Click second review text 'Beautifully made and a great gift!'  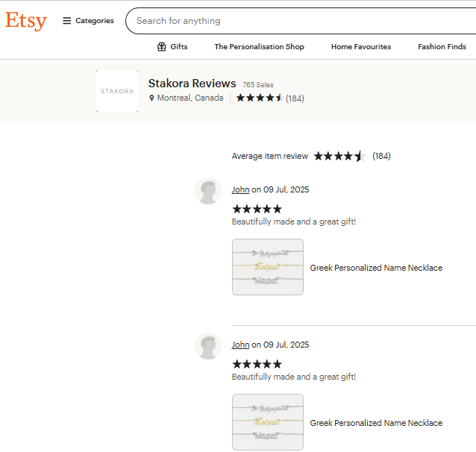click(294, 377)
